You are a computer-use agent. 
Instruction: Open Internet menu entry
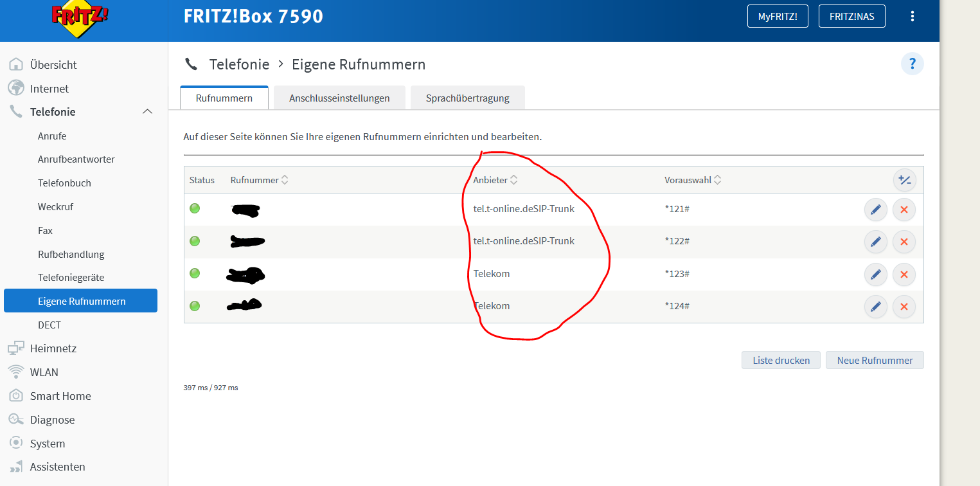49,88
